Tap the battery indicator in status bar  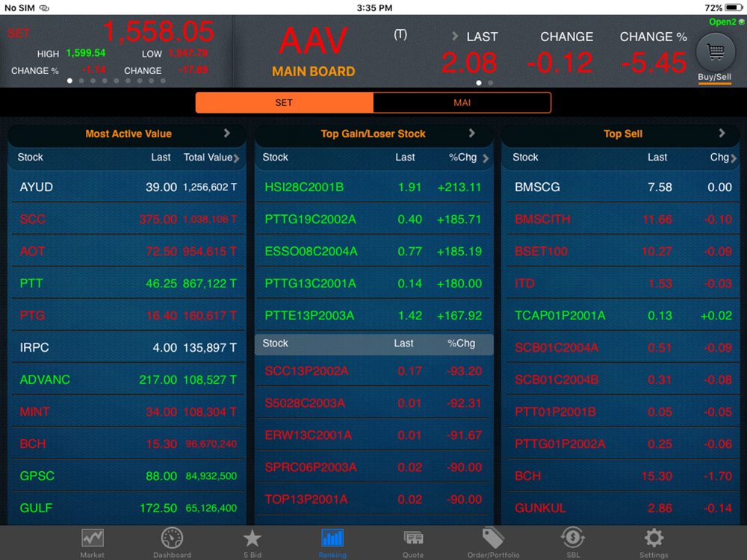click(734, 7)
